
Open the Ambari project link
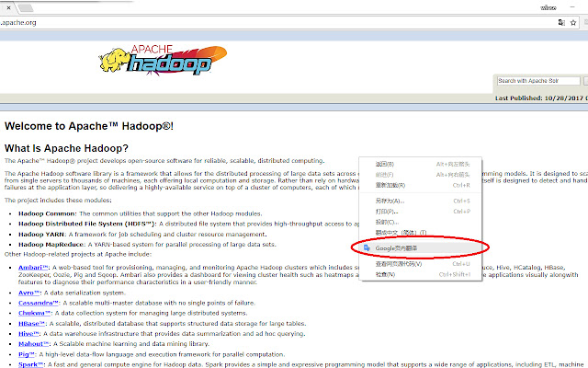[x=33, y=268]
